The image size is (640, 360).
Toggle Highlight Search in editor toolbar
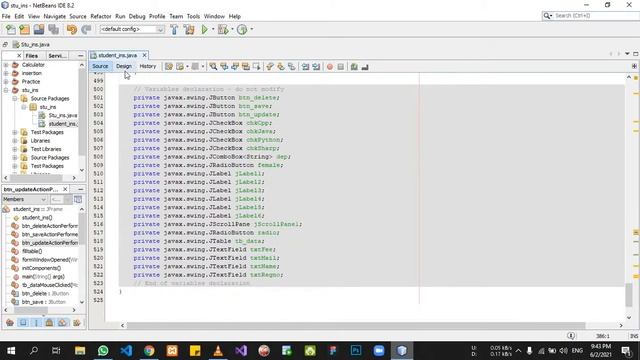[245, 67]
